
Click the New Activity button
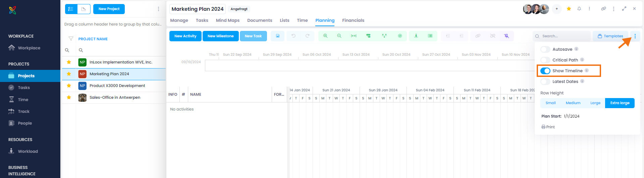point(185,36)
